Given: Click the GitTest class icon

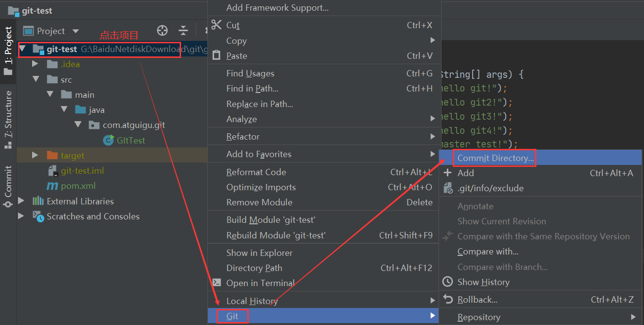Looking at the screenshot, I should (x=108, y=140).
